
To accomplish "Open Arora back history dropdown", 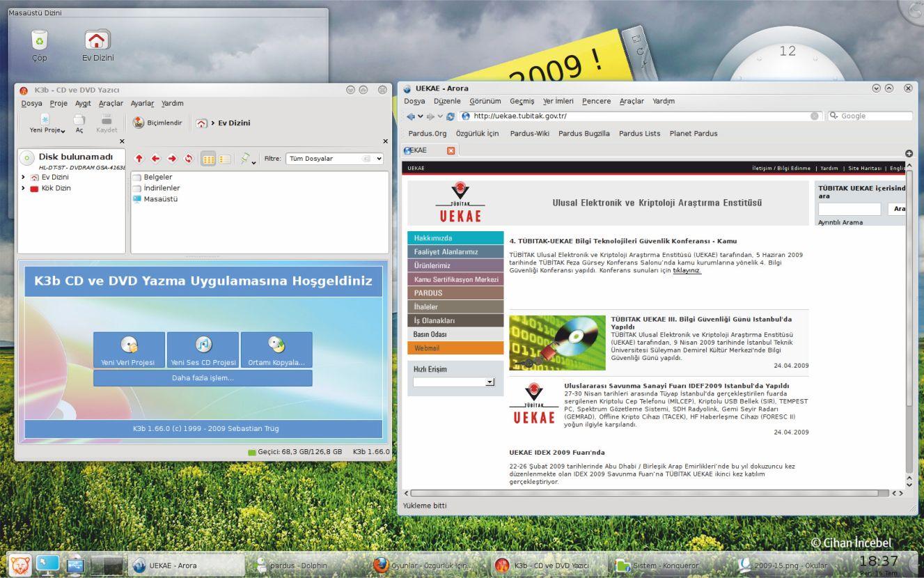I will click(x=420, y=116).
